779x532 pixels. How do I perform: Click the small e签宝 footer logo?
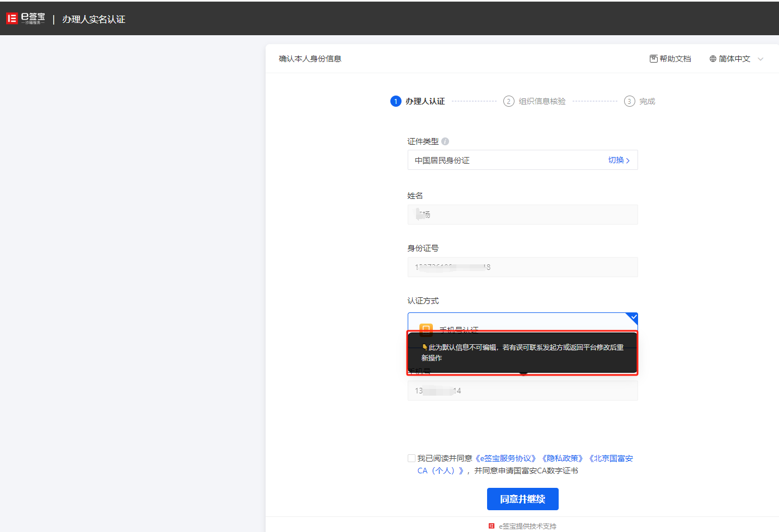coord(492,526)
